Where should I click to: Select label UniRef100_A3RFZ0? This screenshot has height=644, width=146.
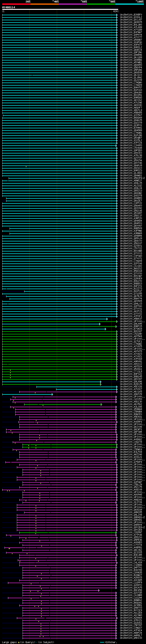[131, 218]
